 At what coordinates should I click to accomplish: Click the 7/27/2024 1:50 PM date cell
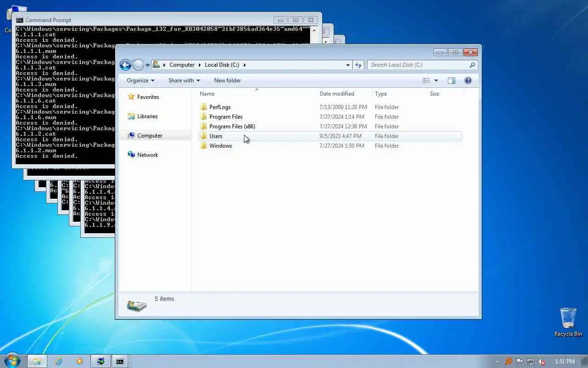342,146
